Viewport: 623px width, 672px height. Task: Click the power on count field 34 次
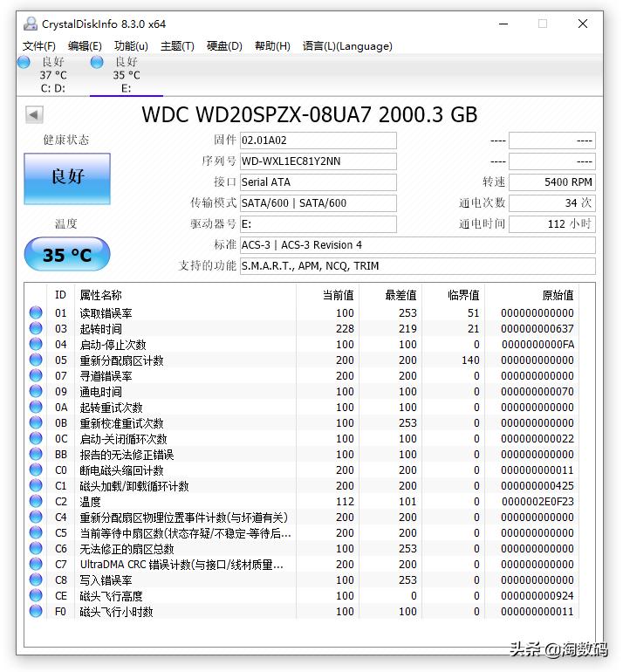tap(551, 203)
